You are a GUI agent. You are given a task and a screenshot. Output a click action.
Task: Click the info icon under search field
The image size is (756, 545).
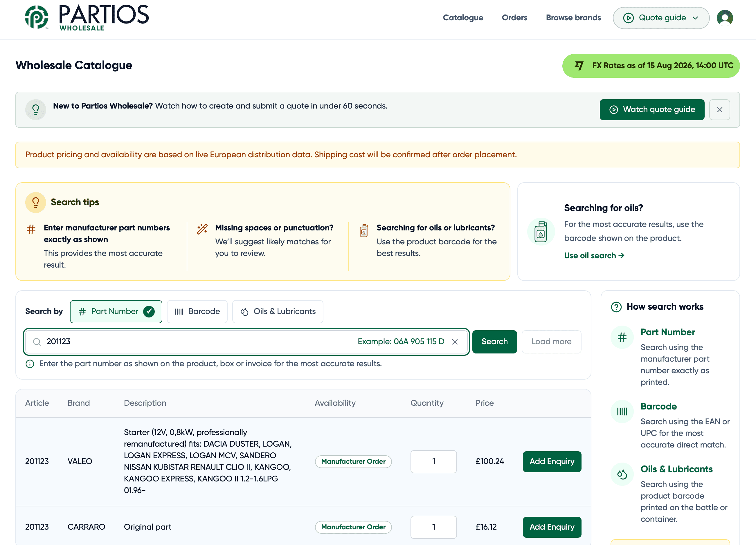point(30,364)
